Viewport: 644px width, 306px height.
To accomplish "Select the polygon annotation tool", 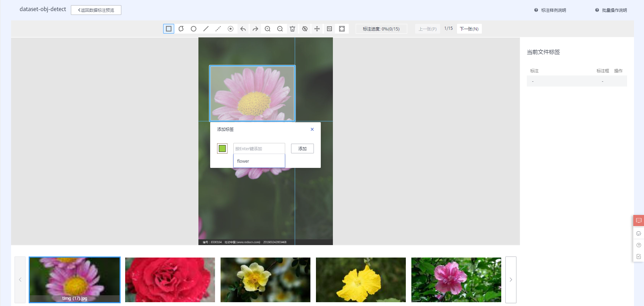I will [181, 29].
